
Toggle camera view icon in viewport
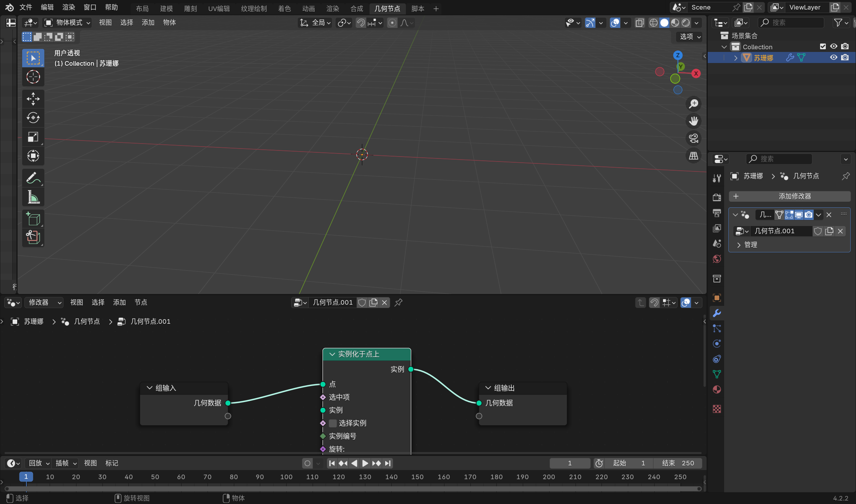pyautogui.click(x=694, y=138)
